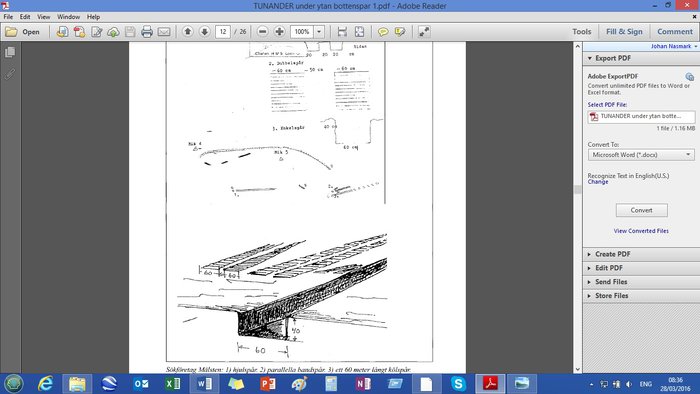Open the Windows Start button

coord(13,384)
